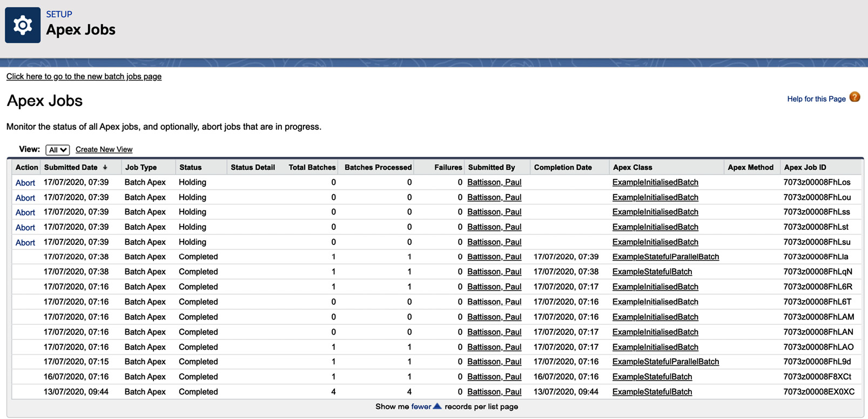The width and height of the screenshot is (868, 419).
Task: Click the Completion Date column header
Action: coord(563,168)
